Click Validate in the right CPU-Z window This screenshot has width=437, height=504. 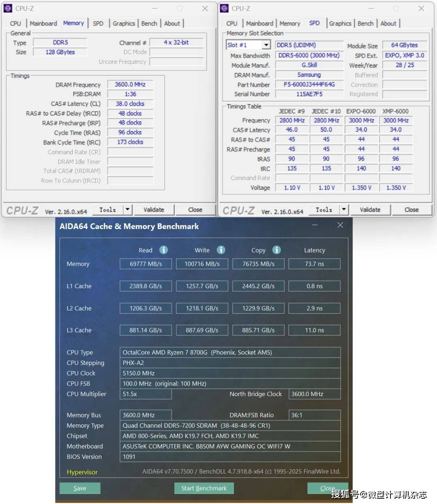(370, 209)
